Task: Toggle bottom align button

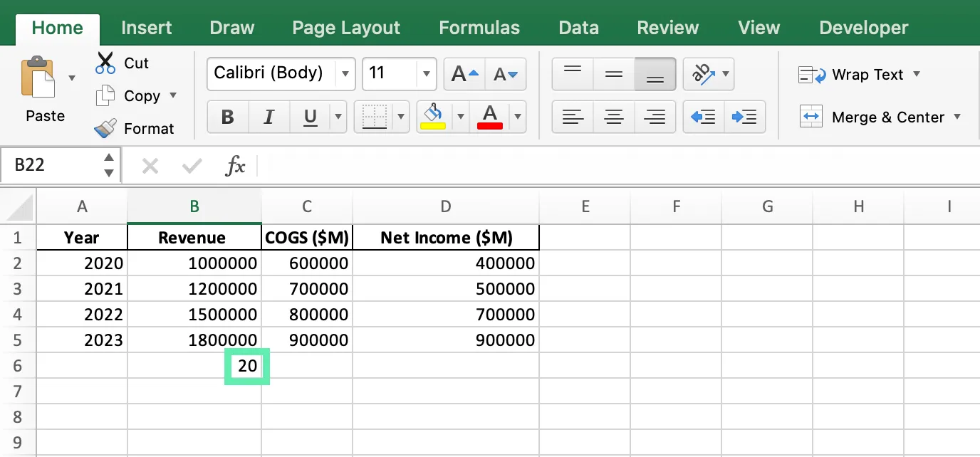Action: [x=655, y=74]
